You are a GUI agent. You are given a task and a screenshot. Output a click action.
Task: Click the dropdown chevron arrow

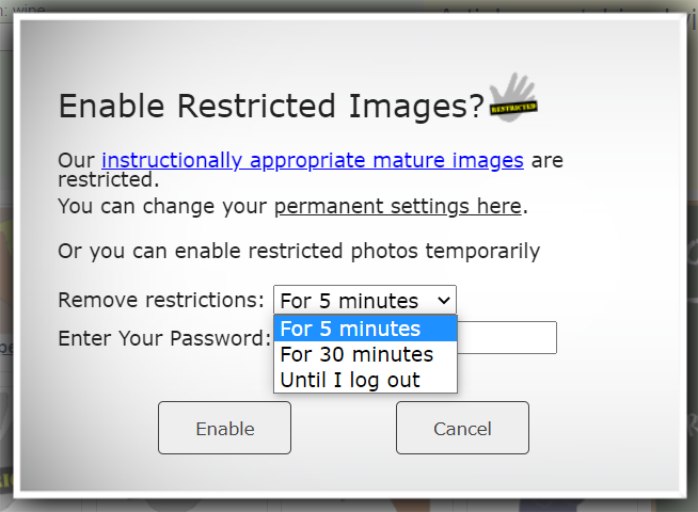(444, 301)
